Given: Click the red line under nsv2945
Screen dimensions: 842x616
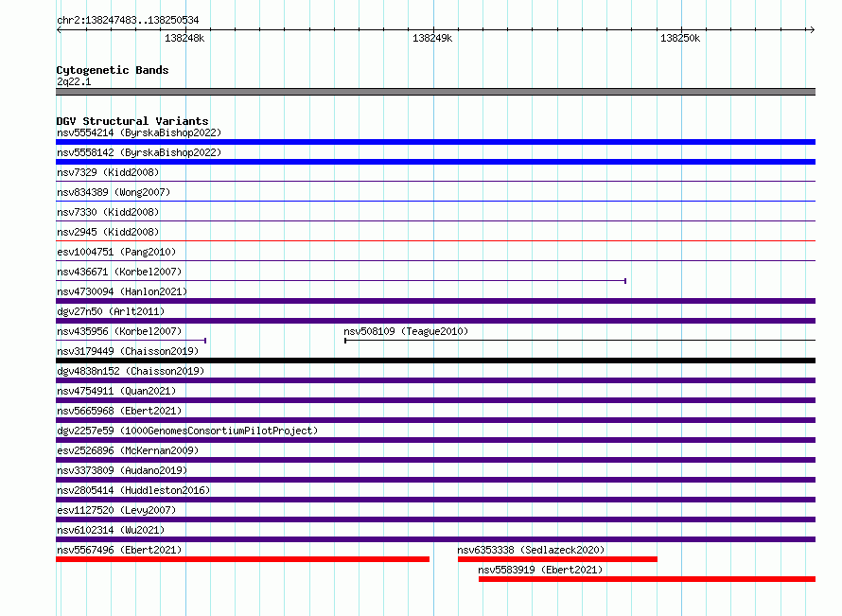Looking at the screenshot, I should pos(435,241).
